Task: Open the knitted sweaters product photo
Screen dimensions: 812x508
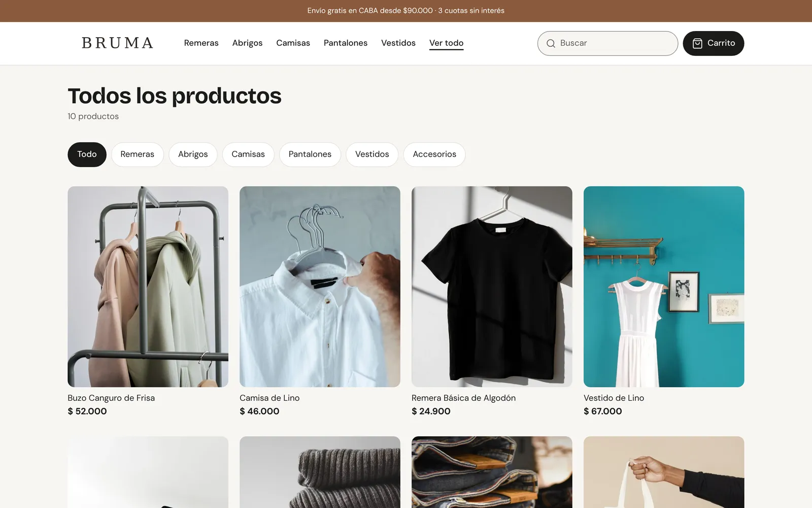Action: (x=320, y=472)
